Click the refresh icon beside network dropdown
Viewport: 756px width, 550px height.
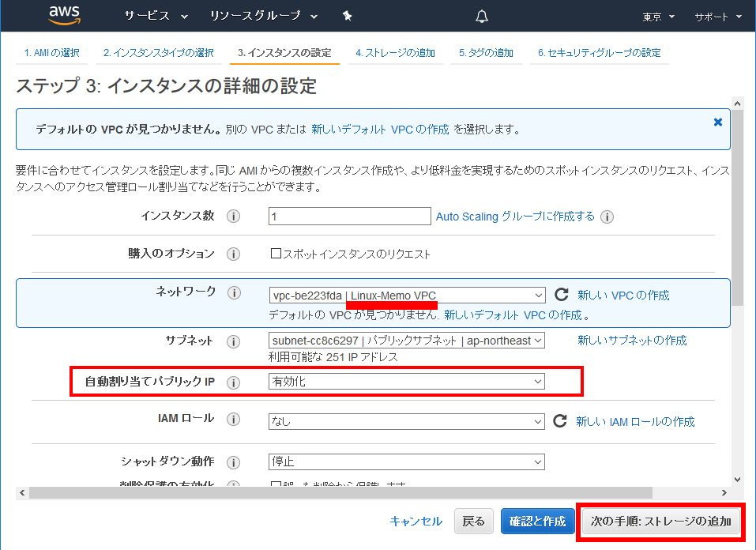coord(561,295)
